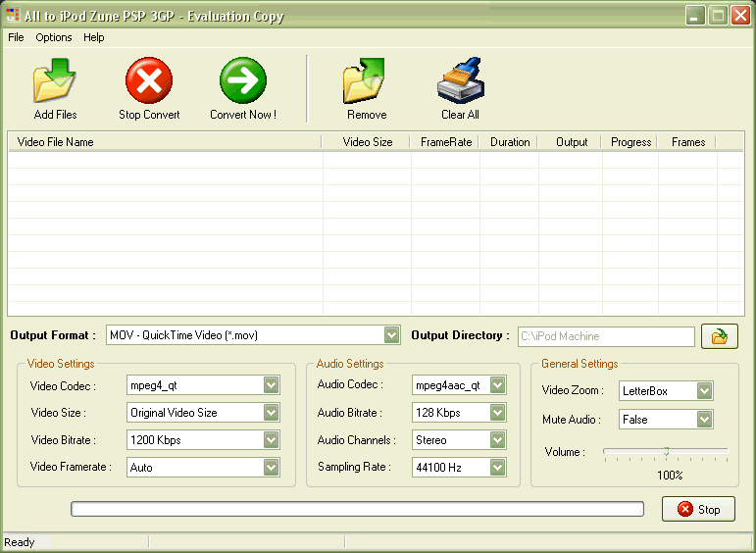Click the Remove file toolbar icon
Viewport: 756px width, 553px height.
pos(366,82)
